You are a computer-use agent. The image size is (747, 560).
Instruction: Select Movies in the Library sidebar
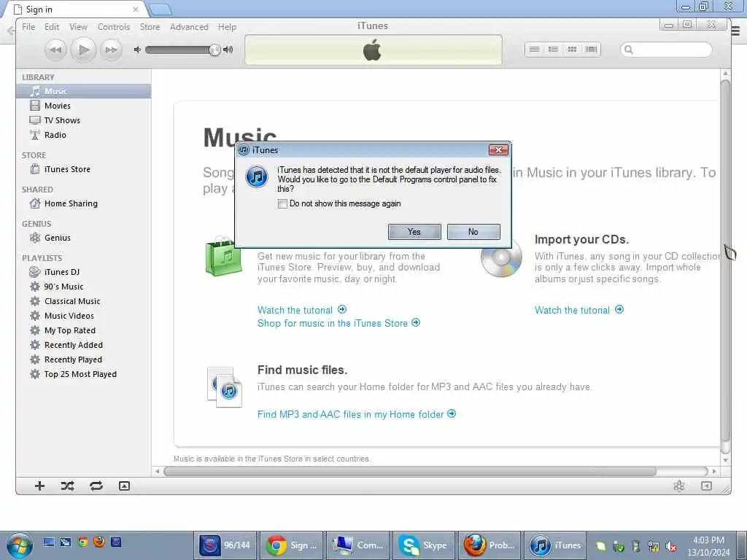84,106
